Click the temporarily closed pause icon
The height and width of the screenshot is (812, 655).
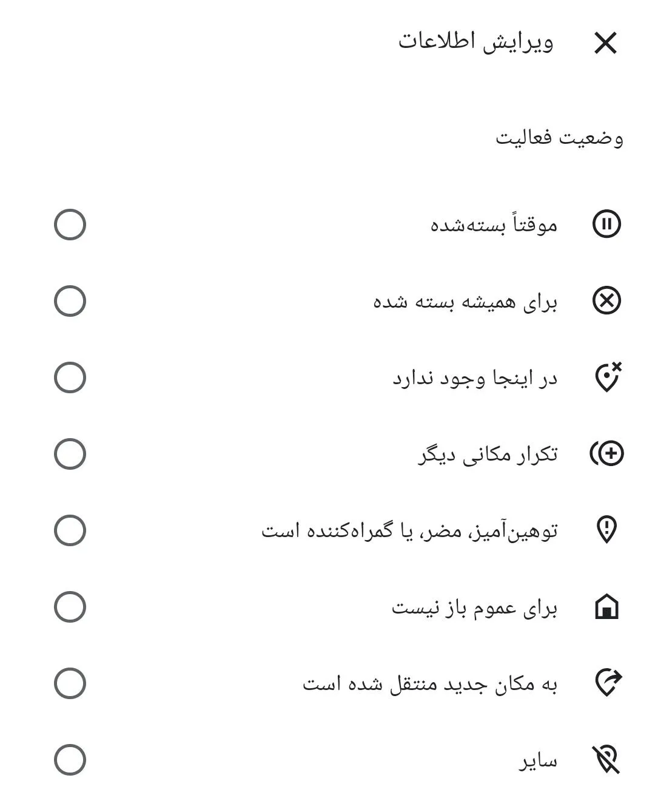[606, 225]
